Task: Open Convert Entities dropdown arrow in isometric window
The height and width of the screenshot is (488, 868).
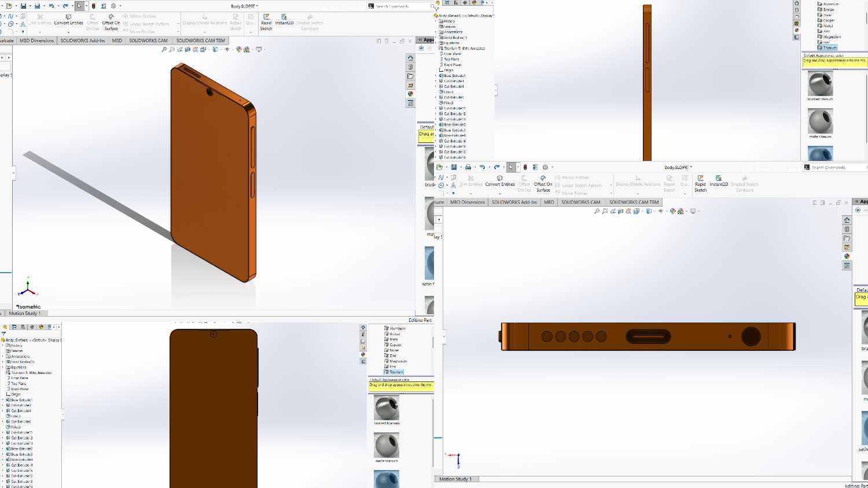Action: coord(69,32)
